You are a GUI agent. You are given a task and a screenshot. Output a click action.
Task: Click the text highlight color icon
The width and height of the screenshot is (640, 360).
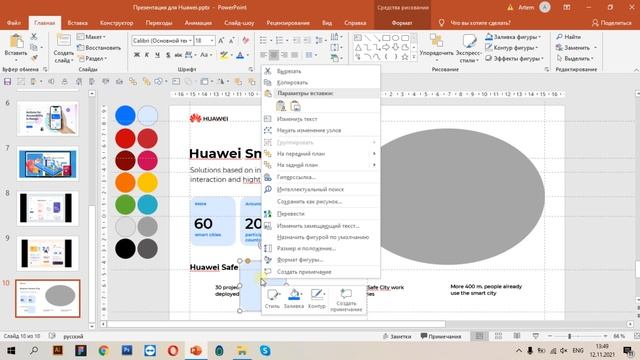coord(224,55)
